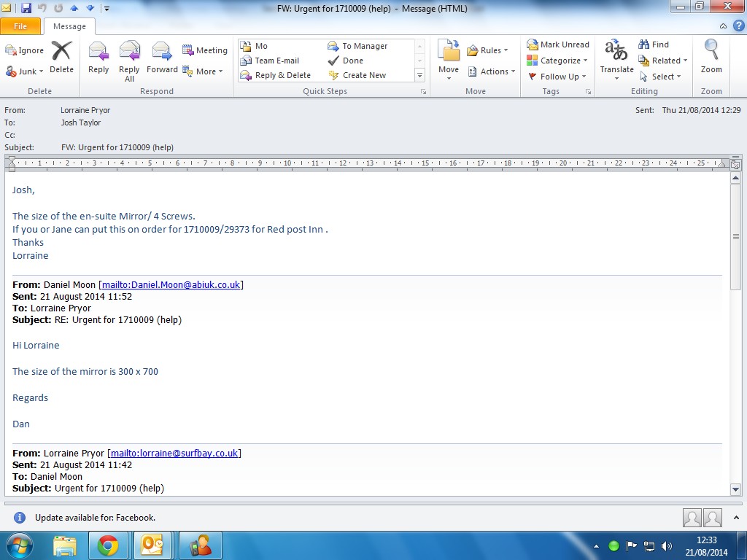Viewport: 747px width, 560px height.
Task: Click the Daniel.Moon@abiuk.co.uk mailto link
Action: click(171, 284)
